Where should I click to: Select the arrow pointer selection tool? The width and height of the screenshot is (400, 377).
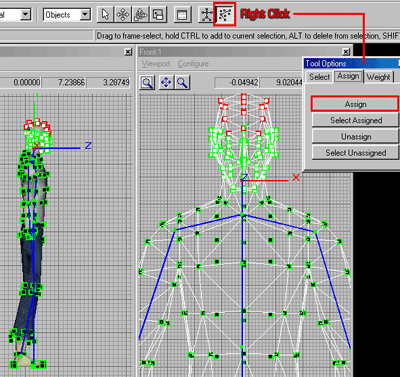tap(105, 15)
